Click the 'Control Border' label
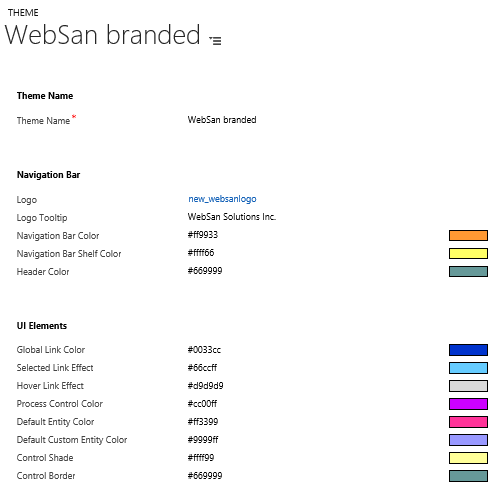 click(46, 476)
